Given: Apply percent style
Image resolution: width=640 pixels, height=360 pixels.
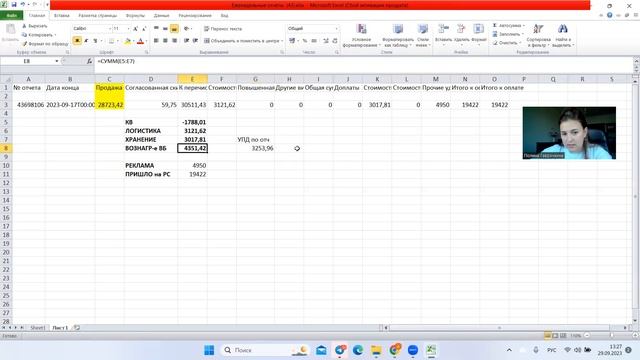Looking at the screenshot, I should (305, 41).
